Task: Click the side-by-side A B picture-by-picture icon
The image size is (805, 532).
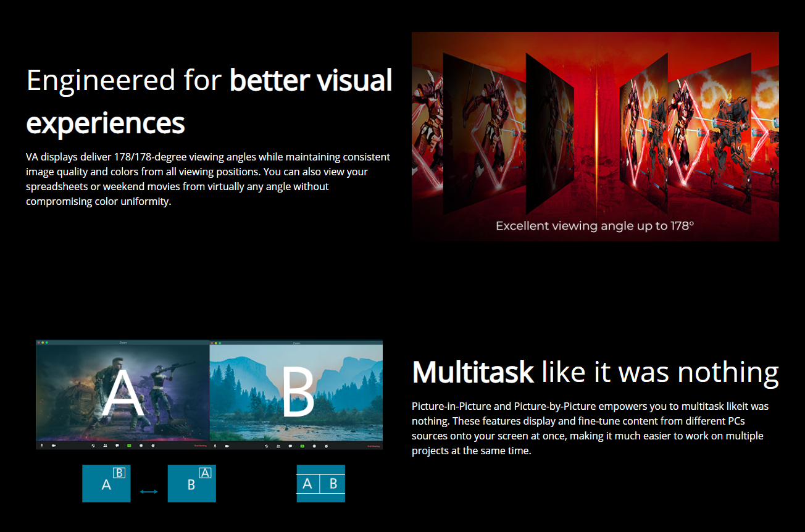Action: click(320, 483)
